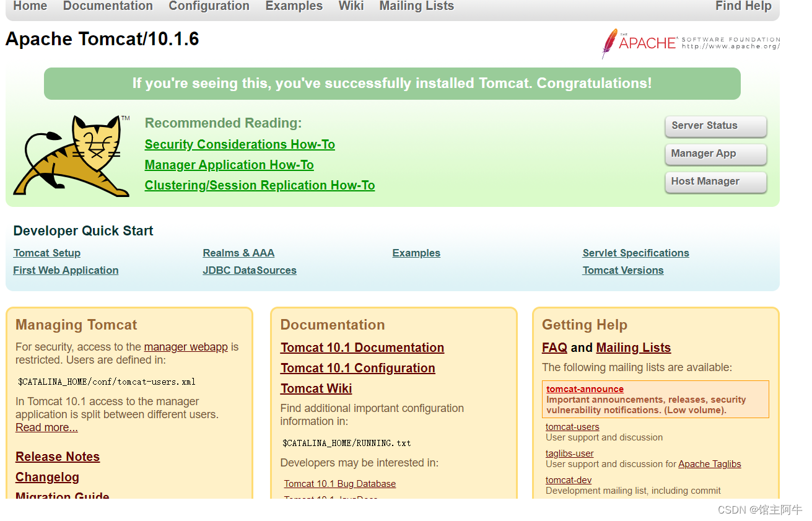This screenshot has height=521, width=812.
Task: Open the Tomcat Setup link
Action: coord(47,253)
